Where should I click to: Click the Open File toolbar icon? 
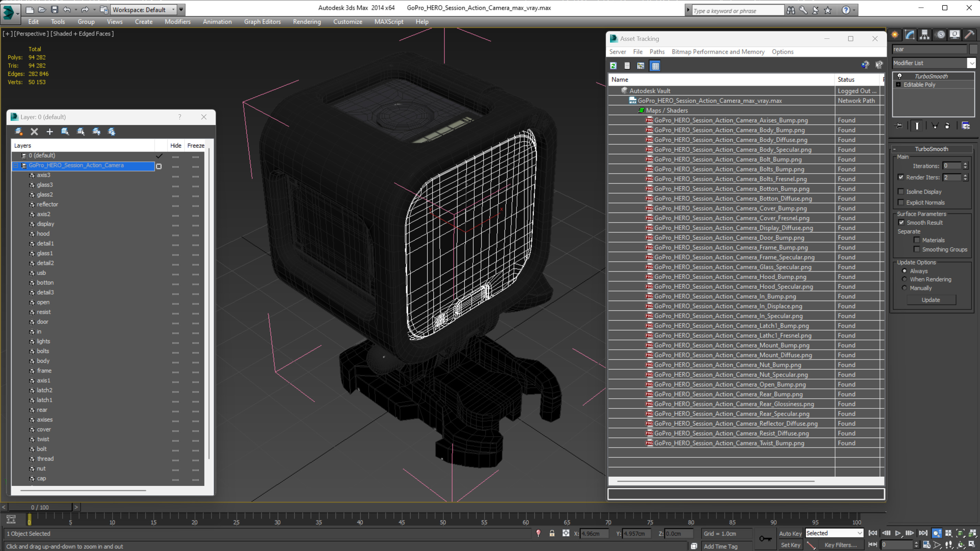[42, 10]
